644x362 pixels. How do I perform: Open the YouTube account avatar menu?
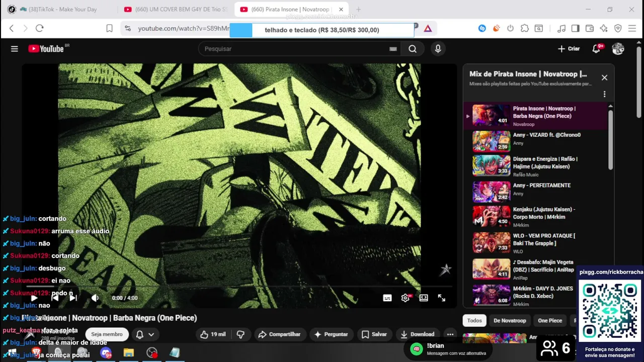[x=618, y=49]
